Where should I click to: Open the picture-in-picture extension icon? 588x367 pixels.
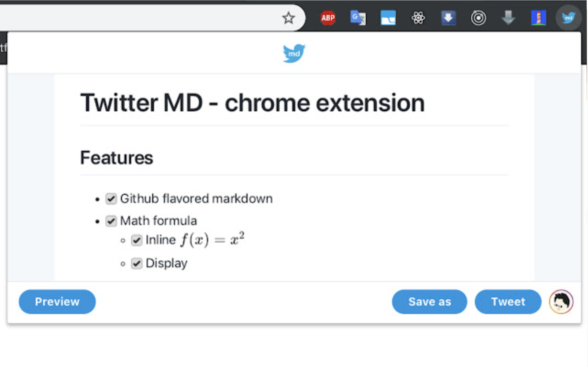388,18
